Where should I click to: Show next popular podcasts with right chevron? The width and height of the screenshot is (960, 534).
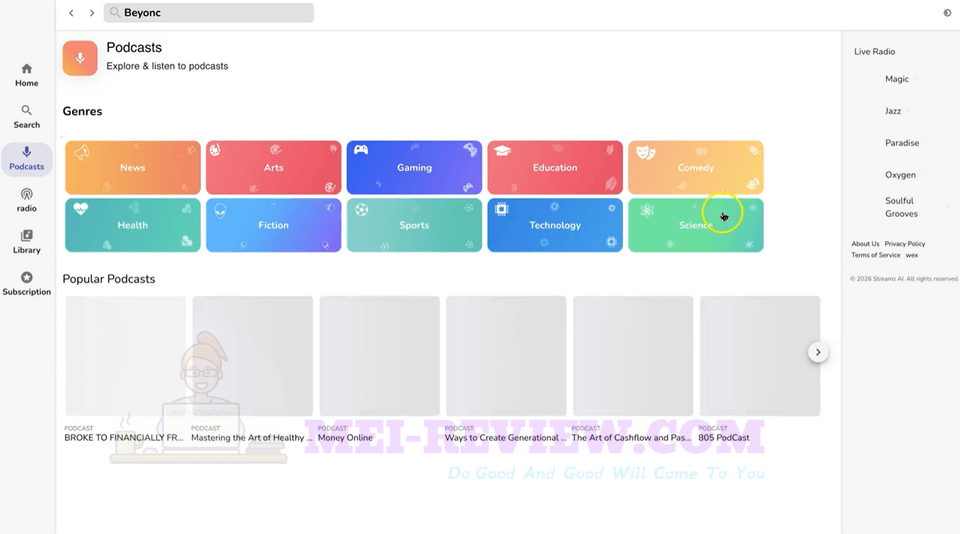pyautogui.click(x=818, y=352)
